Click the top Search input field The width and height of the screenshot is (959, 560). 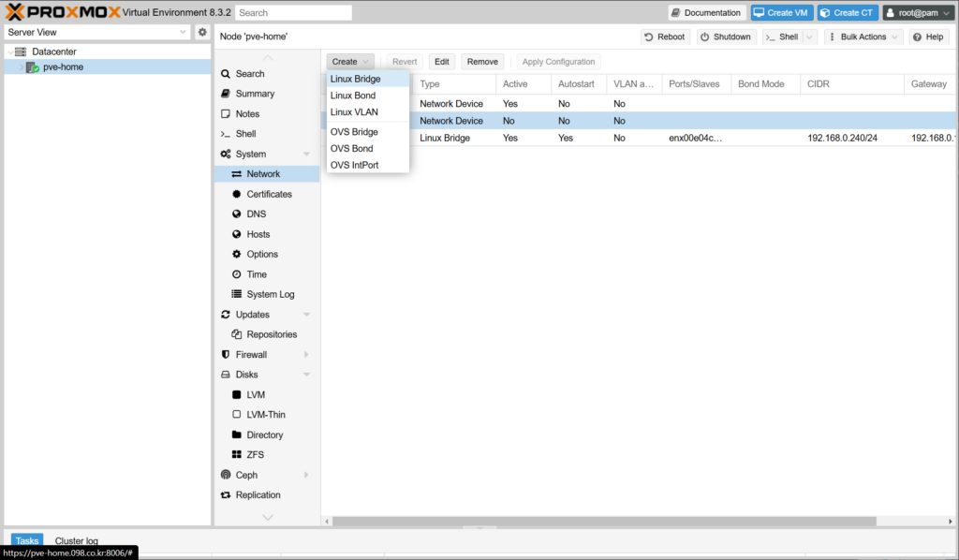(x=293, y=13)
